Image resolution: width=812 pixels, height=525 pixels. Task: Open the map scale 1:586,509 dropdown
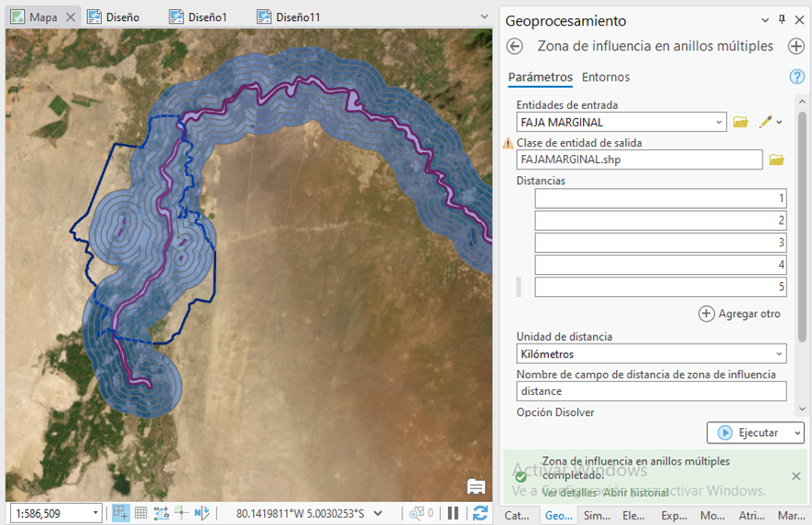[95, 513]
